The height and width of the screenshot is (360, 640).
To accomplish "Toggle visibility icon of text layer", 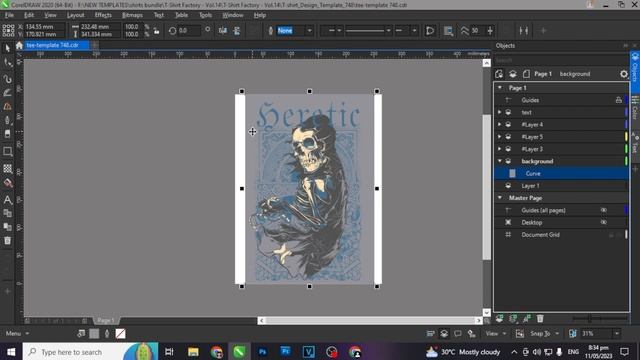I will (x=508, y=112).
